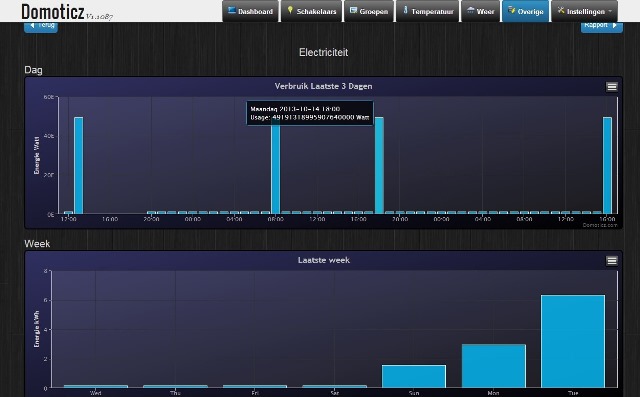Viewport: 640px width, 397px height.
Task: Expand the Instellingen dropdown menu
Action: 584,11
